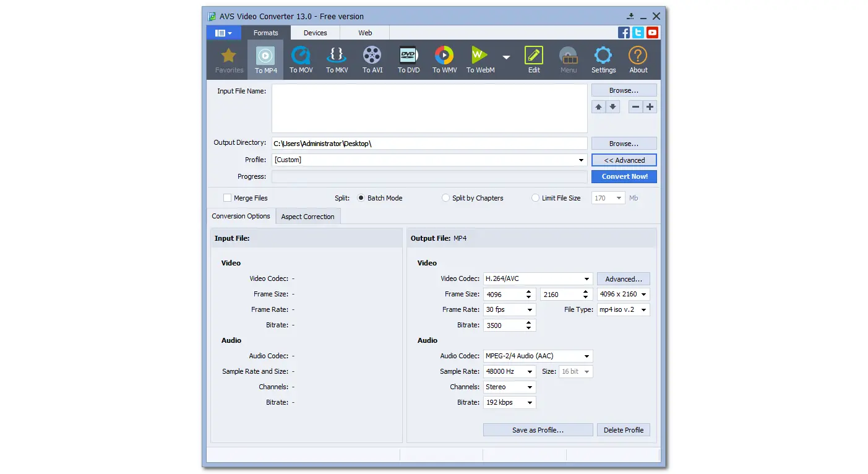Open the Profile dropdown
868x474 pixels.
(x=429, y=160)
